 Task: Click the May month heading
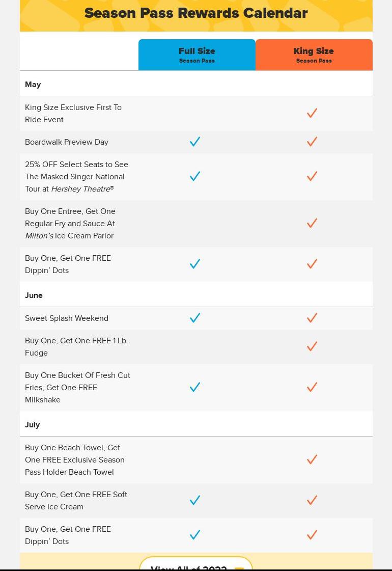pyautogui.click(x=33, y=85)
